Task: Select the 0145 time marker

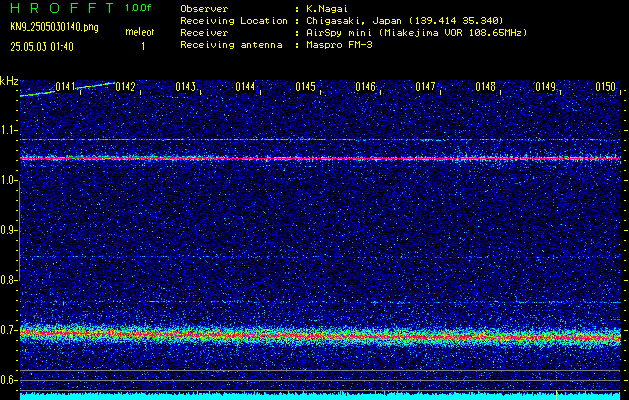Action: (x=305, y=87)
